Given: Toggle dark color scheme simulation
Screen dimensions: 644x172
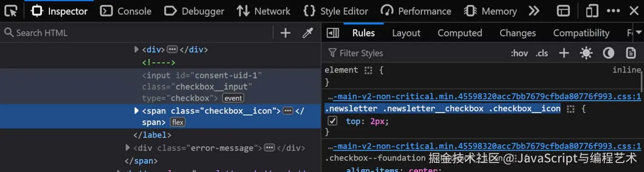Looking at the screenshot, I should click(608, 53).
